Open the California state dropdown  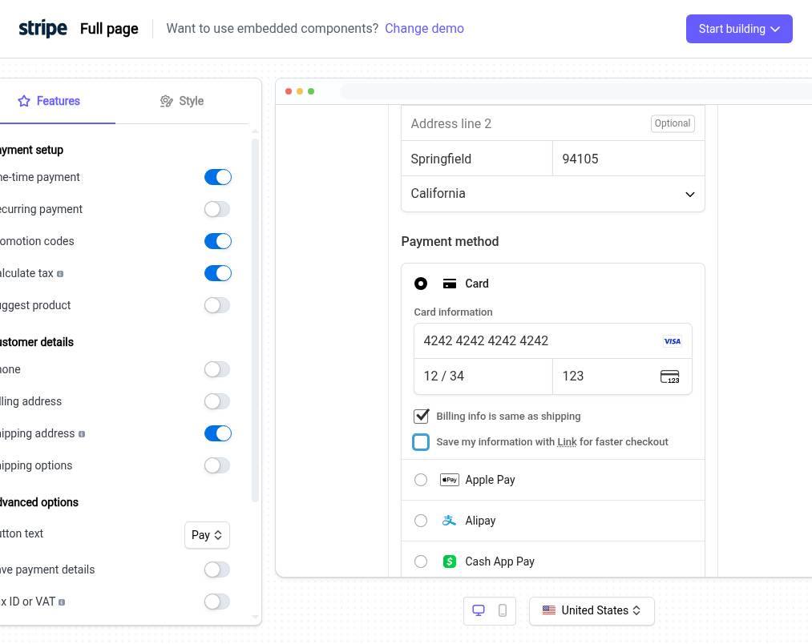[x=552, y=194]
